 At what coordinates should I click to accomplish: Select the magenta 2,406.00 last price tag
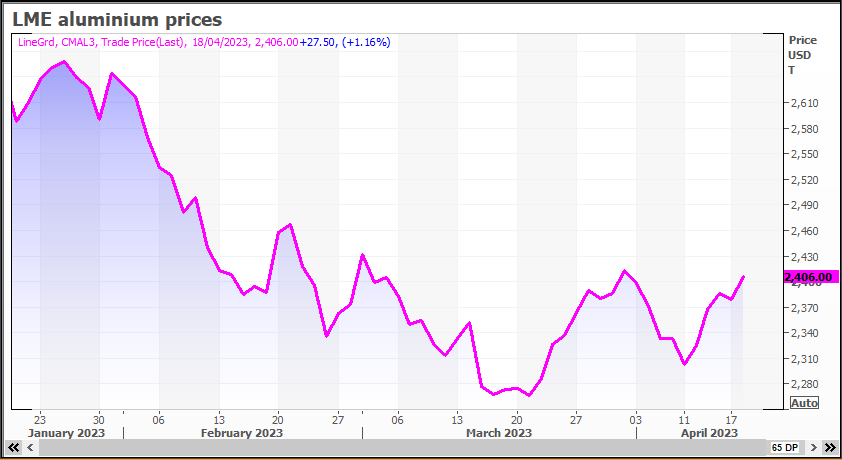[808, 277]
